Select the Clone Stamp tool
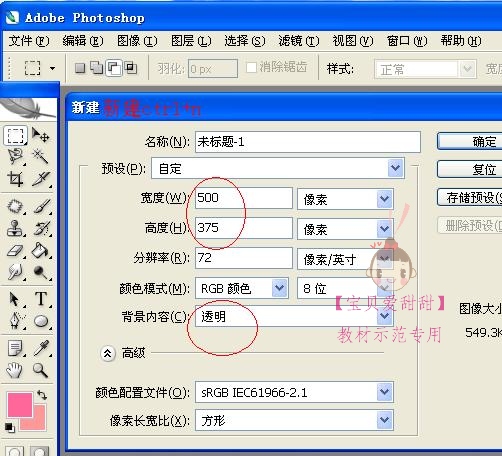This screenshot has width=502, height=456. (x=15, y=228)
